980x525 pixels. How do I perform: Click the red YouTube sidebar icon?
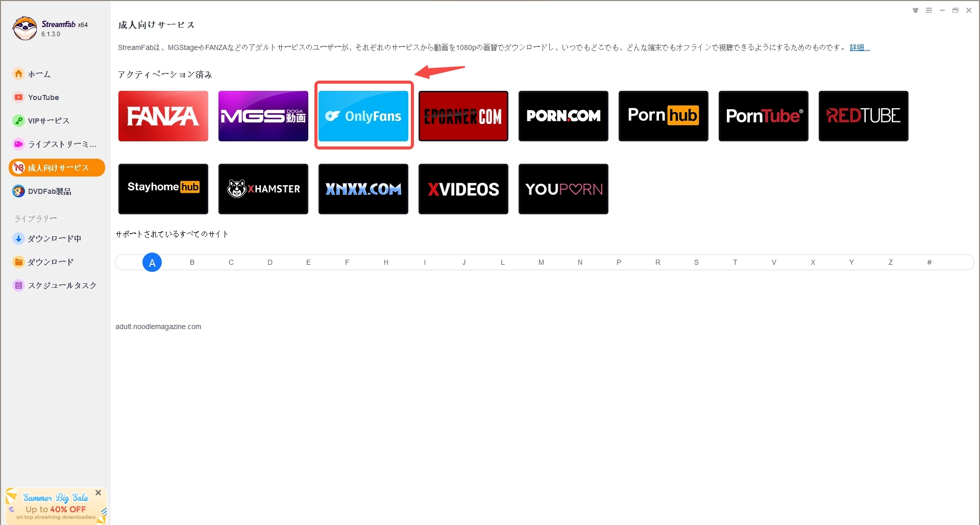pyautogui.click(x=18, y=97)
